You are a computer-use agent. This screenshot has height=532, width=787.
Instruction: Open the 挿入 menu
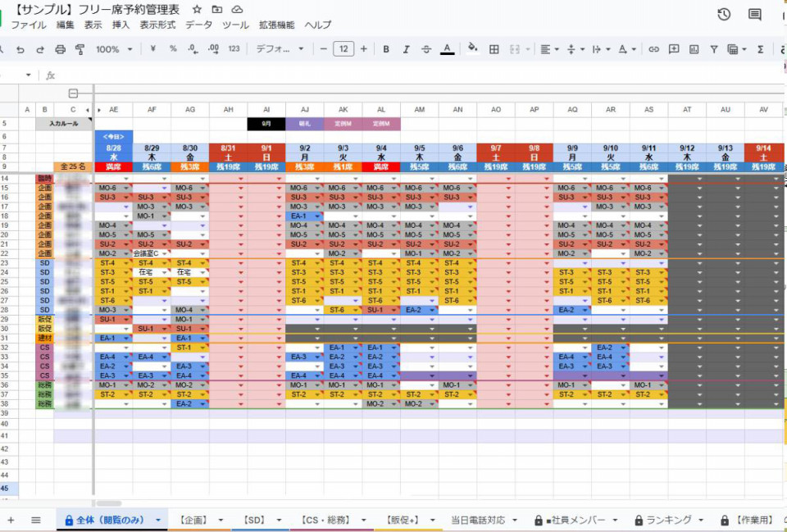[121, 25]
